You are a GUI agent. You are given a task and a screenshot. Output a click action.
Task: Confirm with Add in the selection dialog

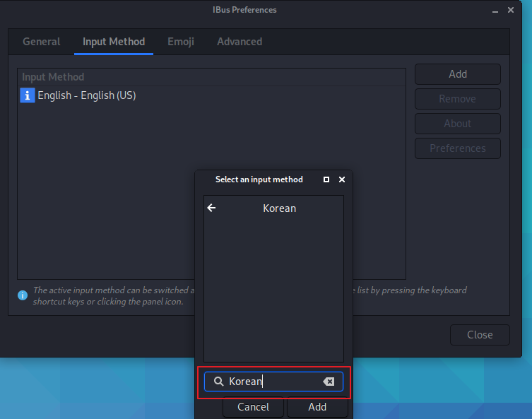coord(317,407)
